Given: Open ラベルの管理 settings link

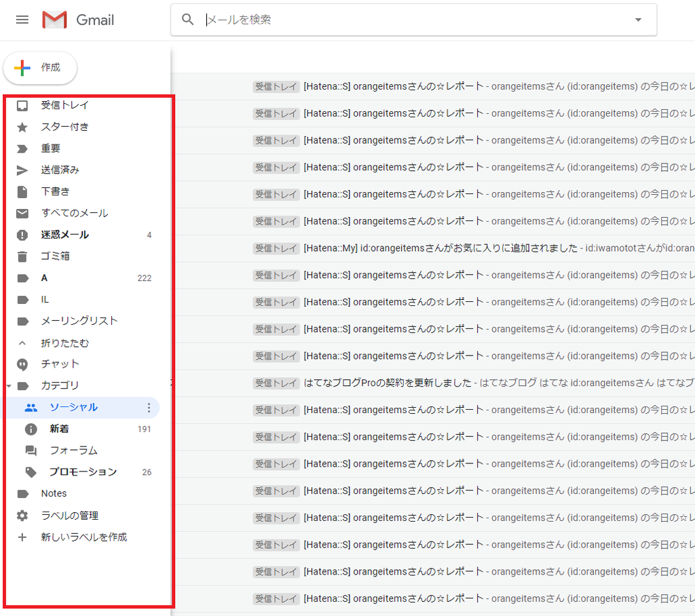Looking at the screenshot, I should tap(70, 516).
